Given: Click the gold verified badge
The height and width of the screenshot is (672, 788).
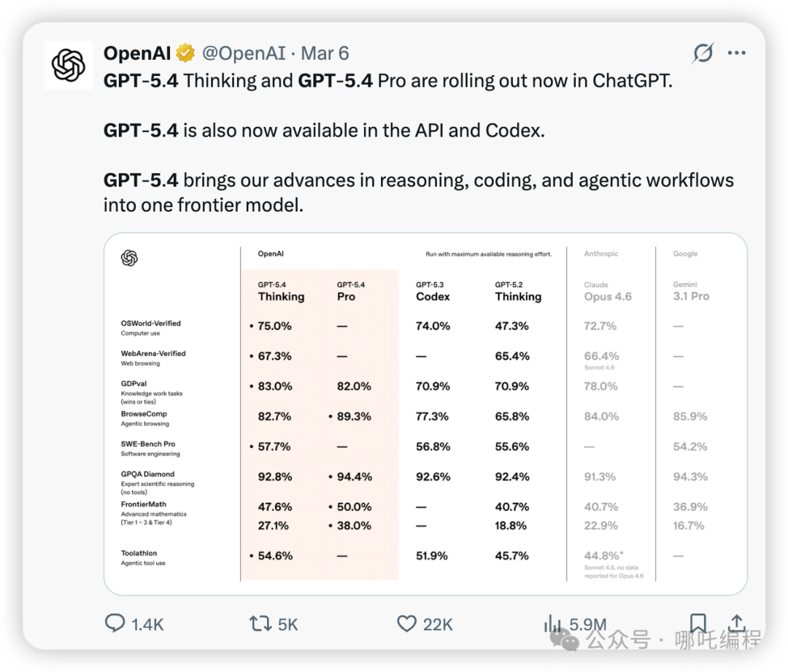Looking at the screenshot, I should [185, 54].
